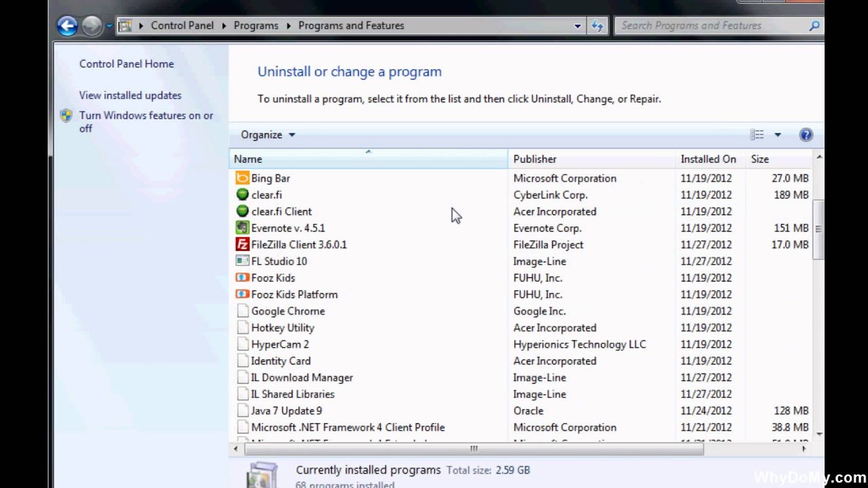Expand the arrow after Control Panel breadcrumb

[224, 26]
